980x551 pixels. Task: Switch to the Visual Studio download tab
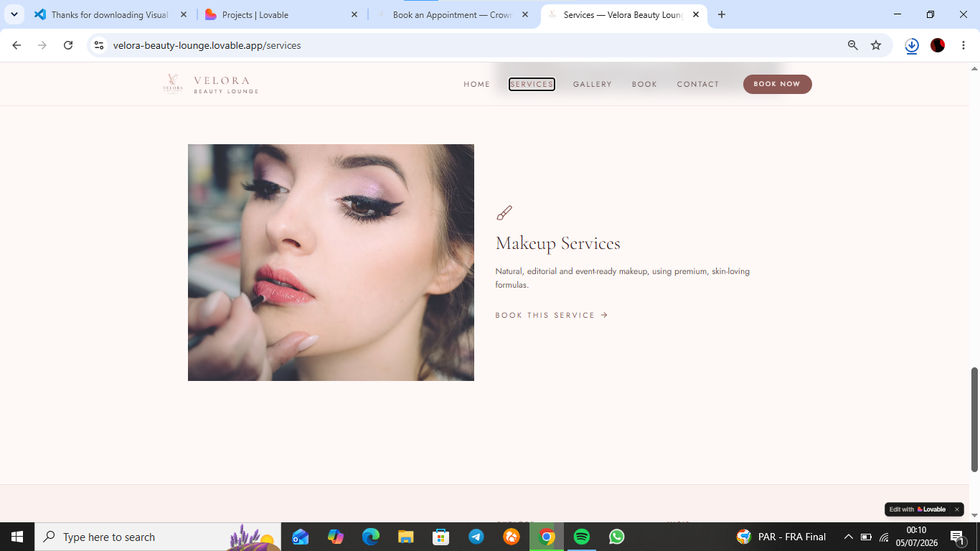[111, 14]
